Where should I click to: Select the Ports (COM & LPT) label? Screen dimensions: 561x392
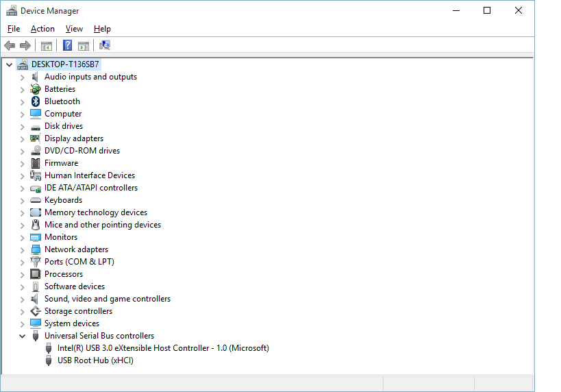(x=79, y=262)
